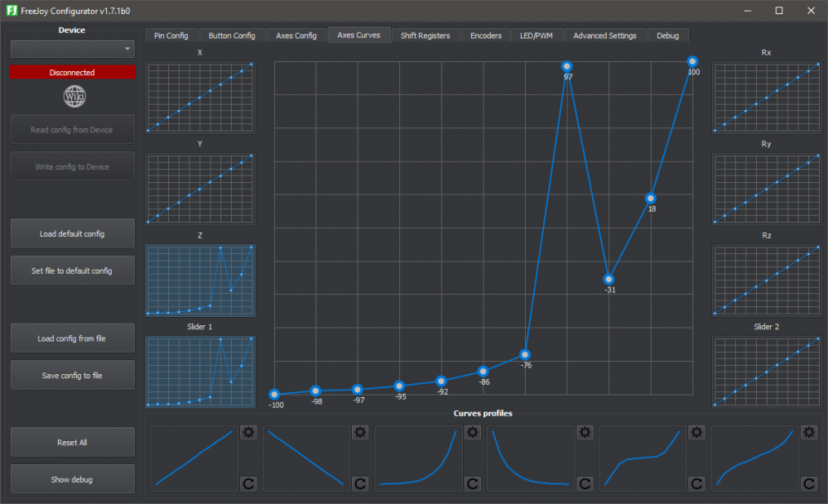Screen dimensions: 828x504
Task: Select the Rx axis curve thumbnail
Action: (x=767, y=98)
